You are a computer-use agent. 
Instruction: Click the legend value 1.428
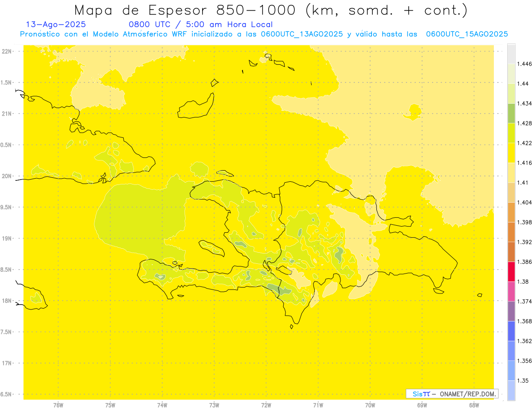pos(524,123)
